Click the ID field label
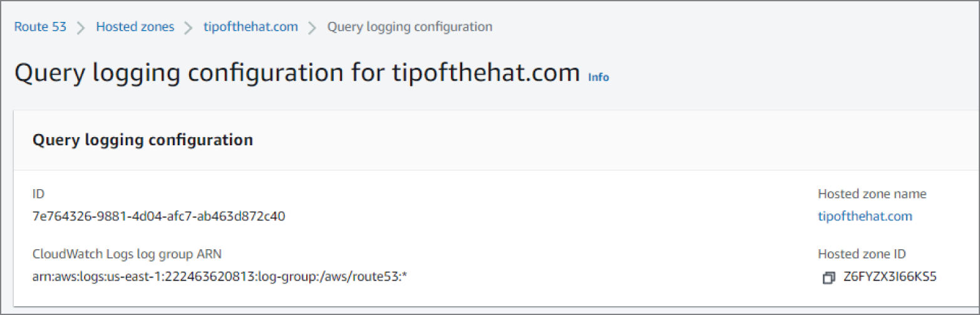980x315 pixels. [x=38, y=194]
